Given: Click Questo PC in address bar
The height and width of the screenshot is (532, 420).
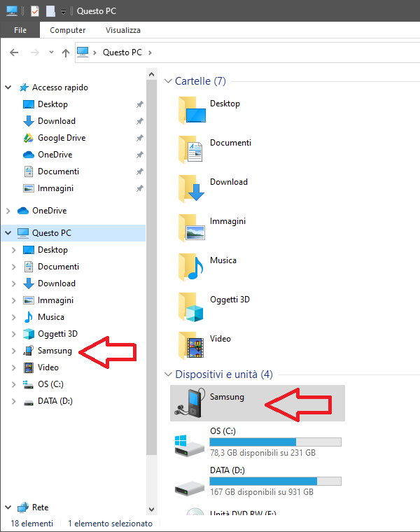Looking at the screenshot, I should (122, 52).
